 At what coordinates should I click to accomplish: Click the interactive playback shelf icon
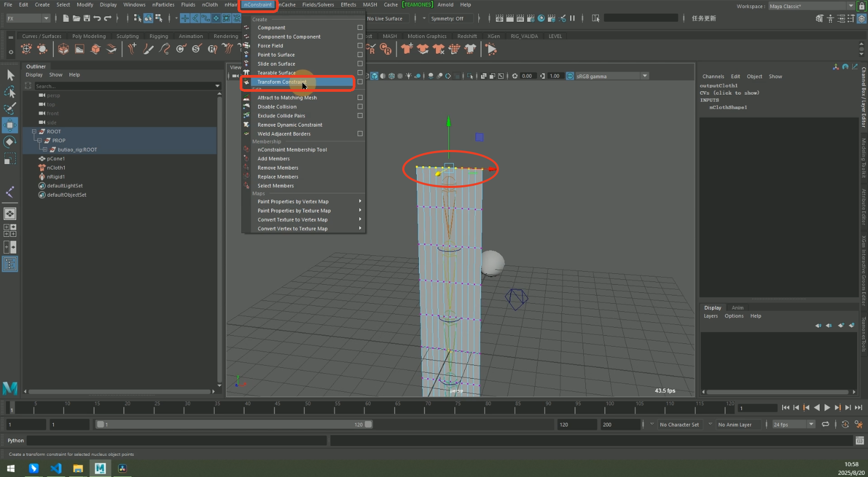click(491, 49)
